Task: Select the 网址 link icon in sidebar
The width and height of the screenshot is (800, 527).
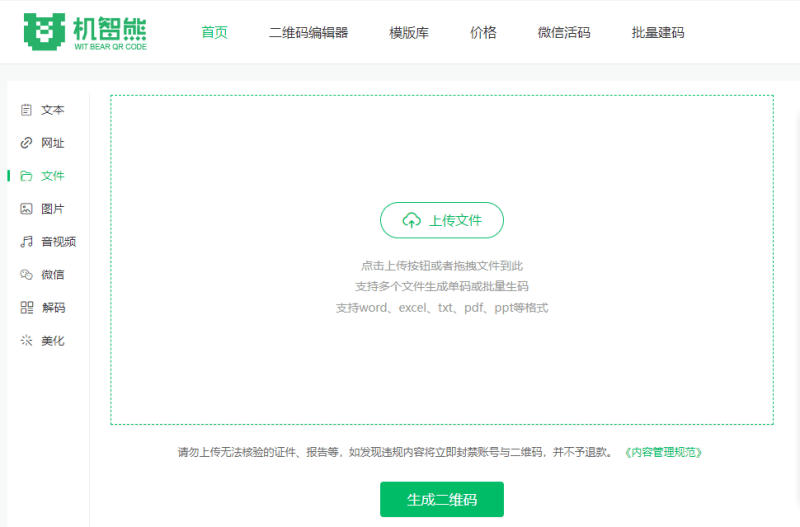Action: [x=27, y=143]
